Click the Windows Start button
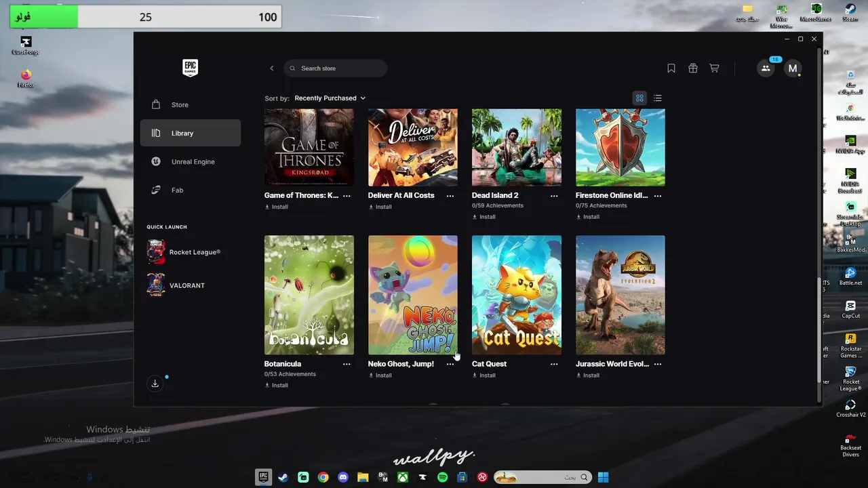The height and width of the screenshot is (488, 868). 603,477
